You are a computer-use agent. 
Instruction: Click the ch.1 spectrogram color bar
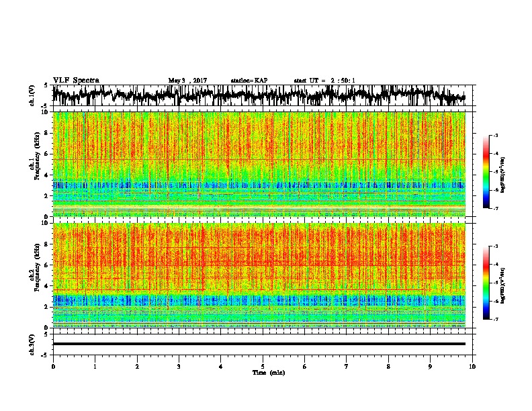(486, 172)
